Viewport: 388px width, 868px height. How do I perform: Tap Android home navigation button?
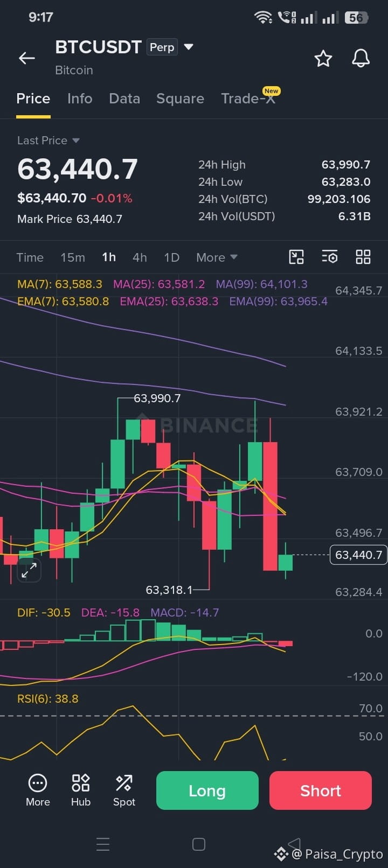pos(199,844)
